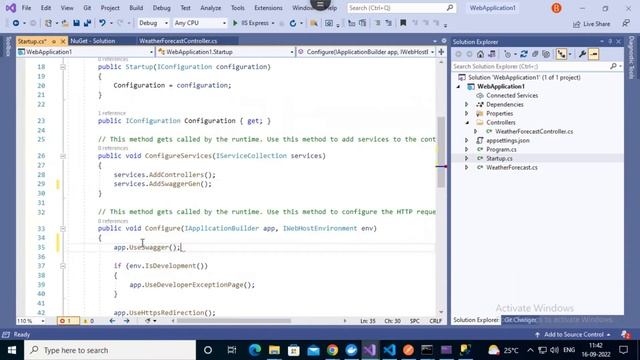Toggle Preview Selected Items button in Solution Explorer
640x360 pixels.
[594, 54]
